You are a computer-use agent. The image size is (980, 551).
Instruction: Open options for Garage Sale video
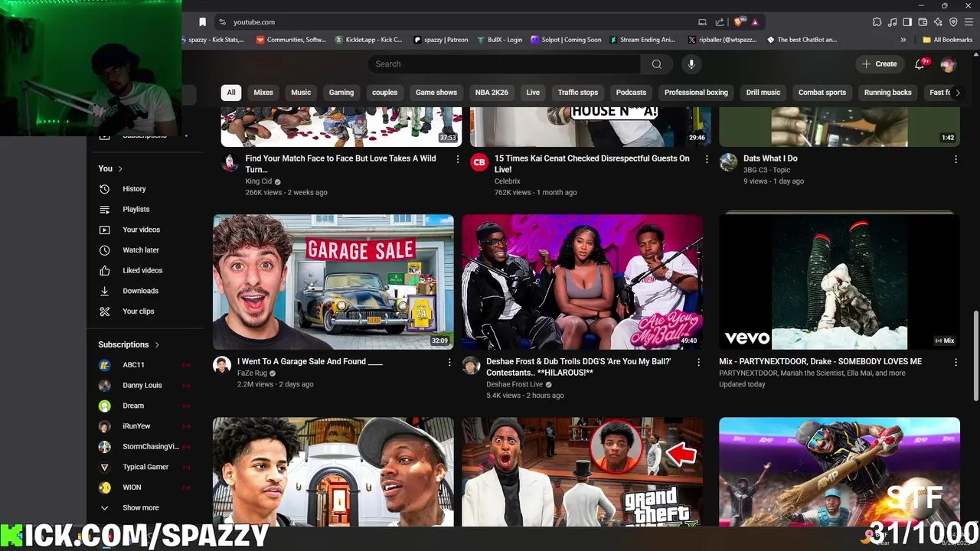click(449, 362)
